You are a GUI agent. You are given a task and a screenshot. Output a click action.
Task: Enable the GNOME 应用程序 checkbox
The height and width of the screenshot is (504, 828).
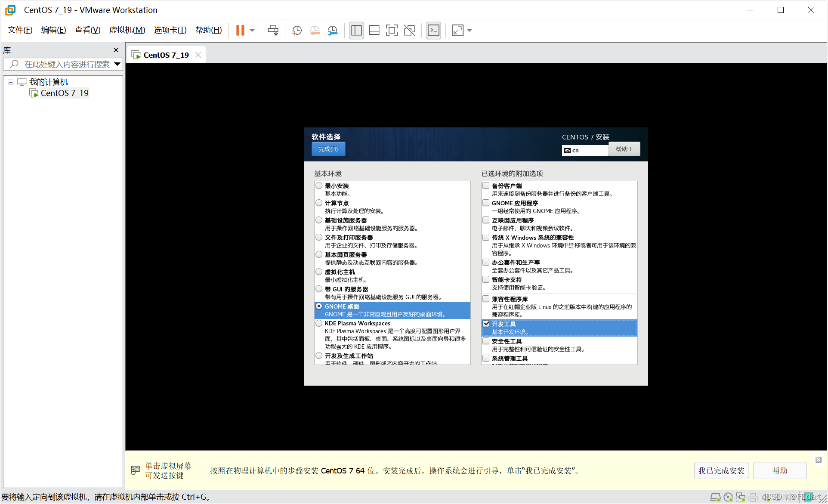point(486,203)
